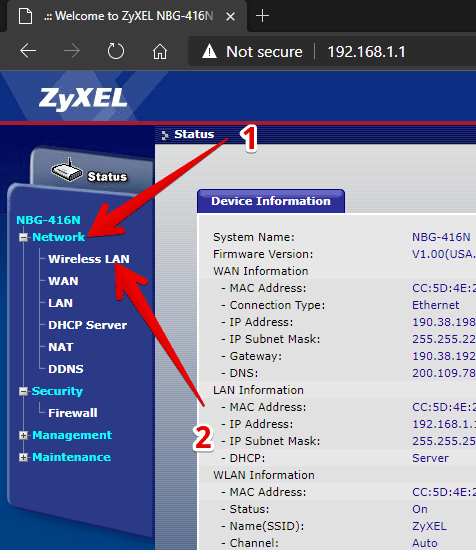Click the System Name value NBG-416N
Screen dimensions: 476x550
click(441, 237)
